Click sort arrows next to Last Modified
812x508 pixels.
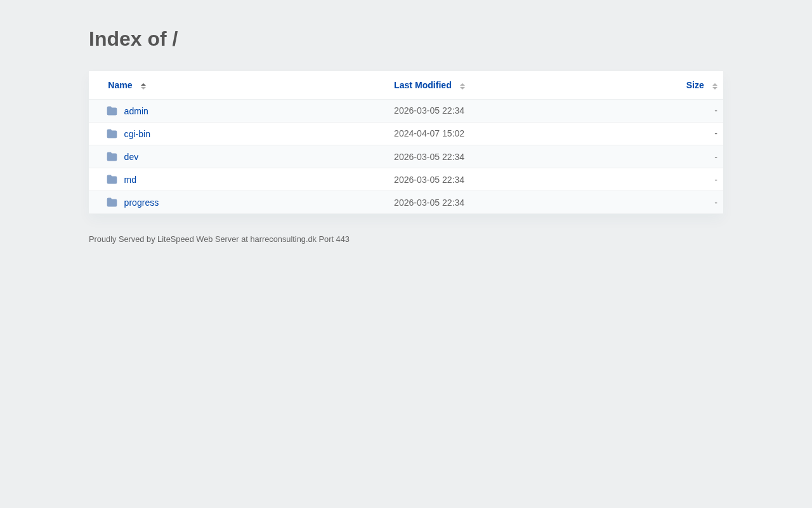pos(462,86)
